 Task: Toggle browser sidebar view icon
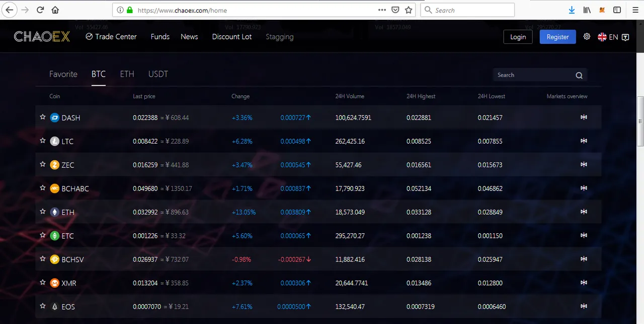click(x=617, y=10)
